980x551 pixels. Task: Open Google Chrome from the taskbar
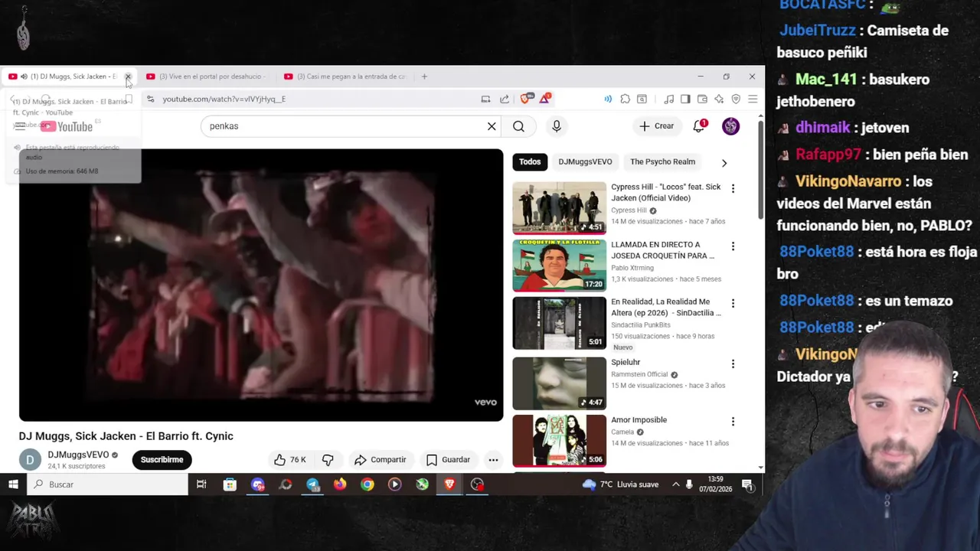click(367, 484)
